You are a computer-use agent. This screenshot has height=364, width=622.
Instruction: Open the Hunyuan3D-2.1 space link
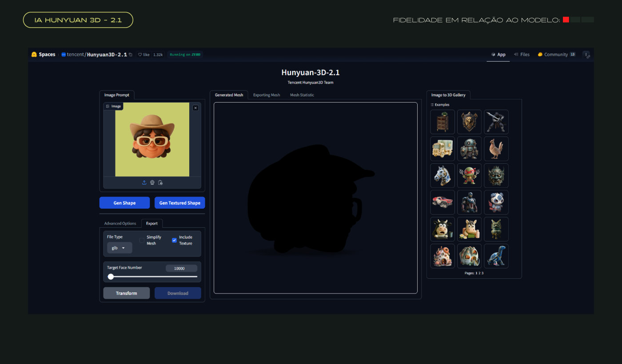(x=107, y=55)
